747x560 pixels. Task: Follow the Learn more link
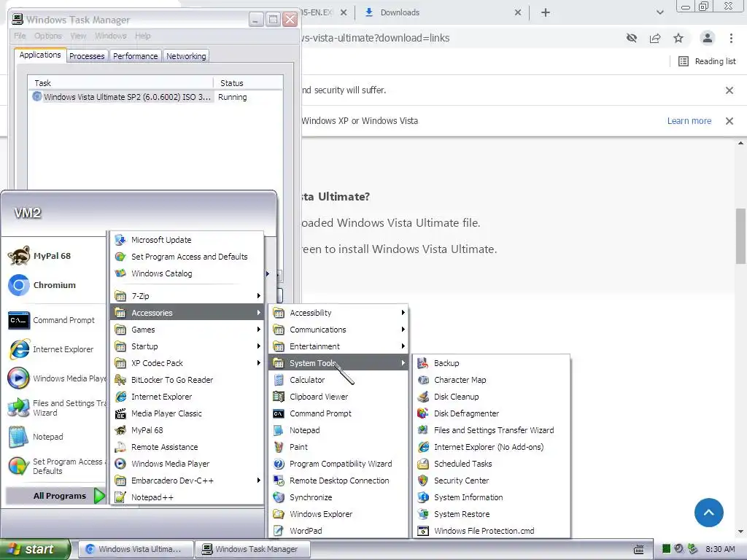coord(689,121)
